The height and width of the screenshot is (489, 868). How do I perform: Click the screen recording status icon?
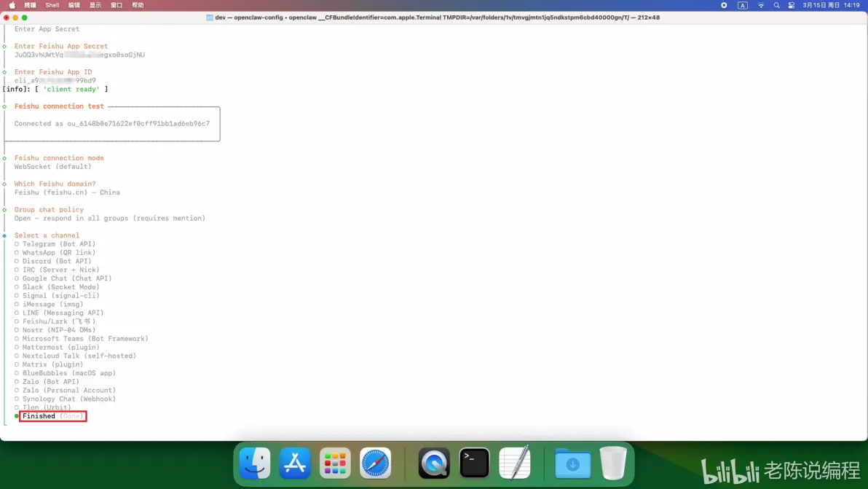[x=724, y=5]
